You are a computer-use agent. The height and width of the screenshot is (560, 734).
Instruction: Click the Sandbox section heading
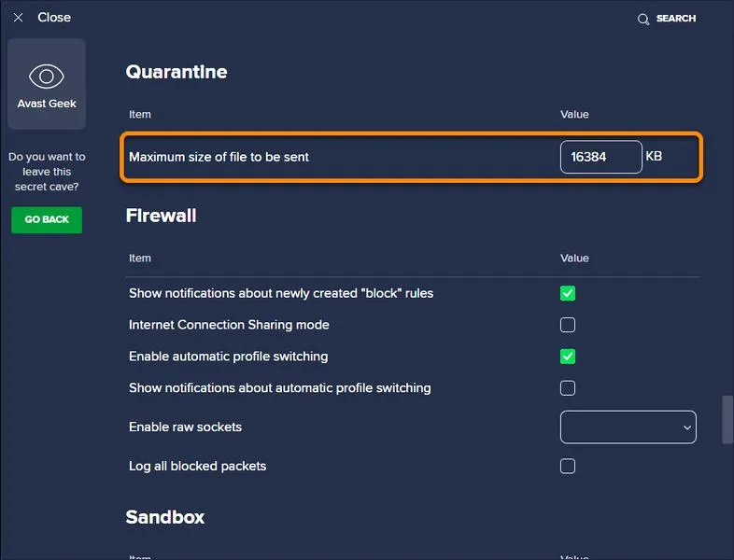pyautogui.click(x=165, y=517)
